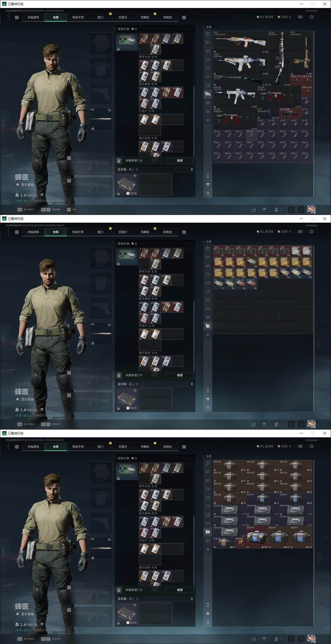Open keycard pack icon beside 快捷管理门卡, top window
Screen dimensions: 331x644
click(x=119, y=160)
